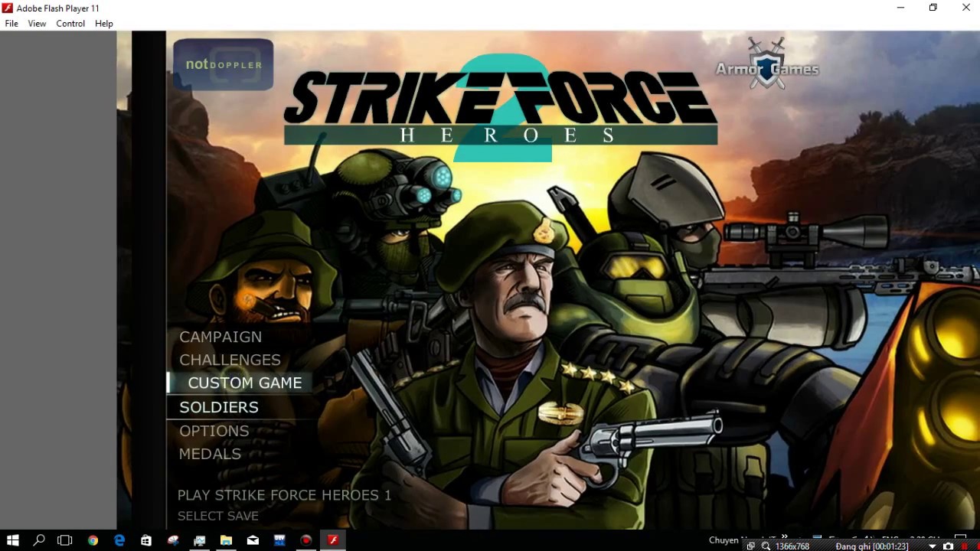This screenshot has height=551, width=980.
Task: Open the Help menu
Action: 104,24
